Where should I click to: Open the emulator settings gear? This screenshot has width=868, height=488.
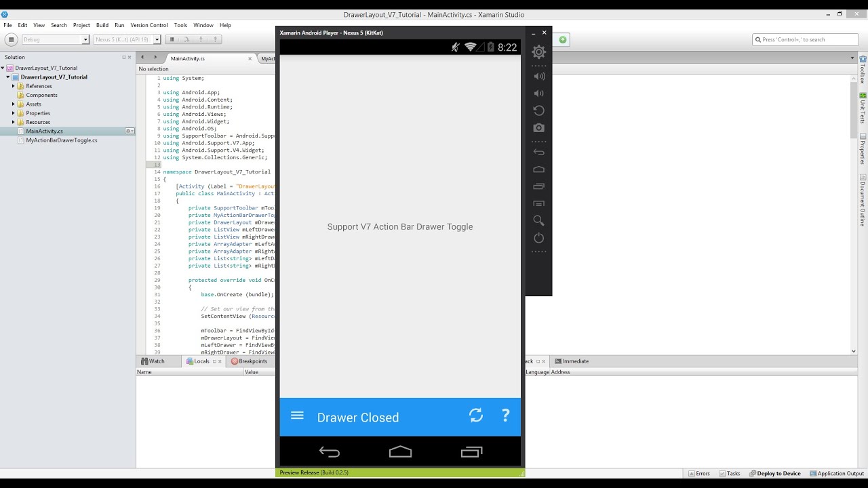[538, 52]
